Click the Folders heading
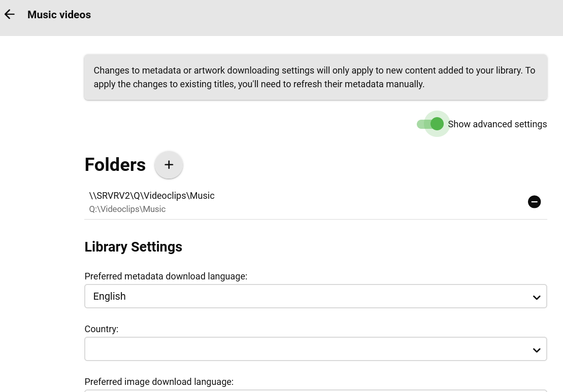Screen dimensions: 563x392 point(115,165)
